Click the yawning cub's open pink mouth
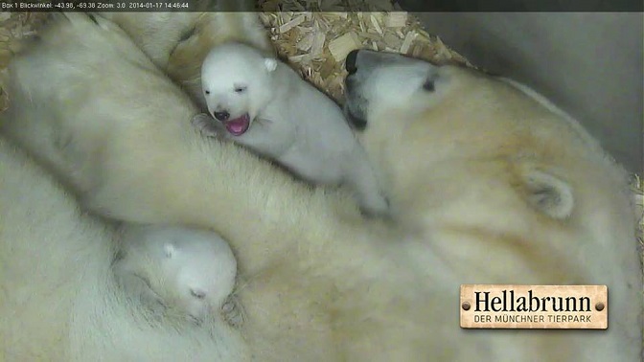The image size is (644, 362). coord(238,124)
